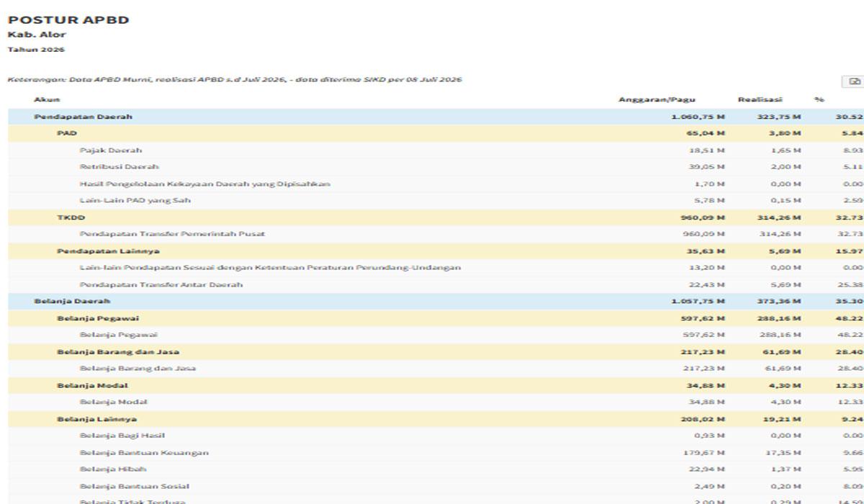The height and width of the screenshot is (504, 864).
Task: Click the TKDD group row
Action: pos(436,217)
